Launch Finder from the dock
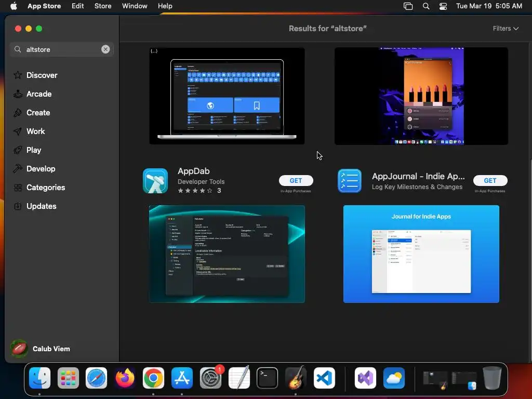This screenshot has width=532, height=399. pos(39,378)
